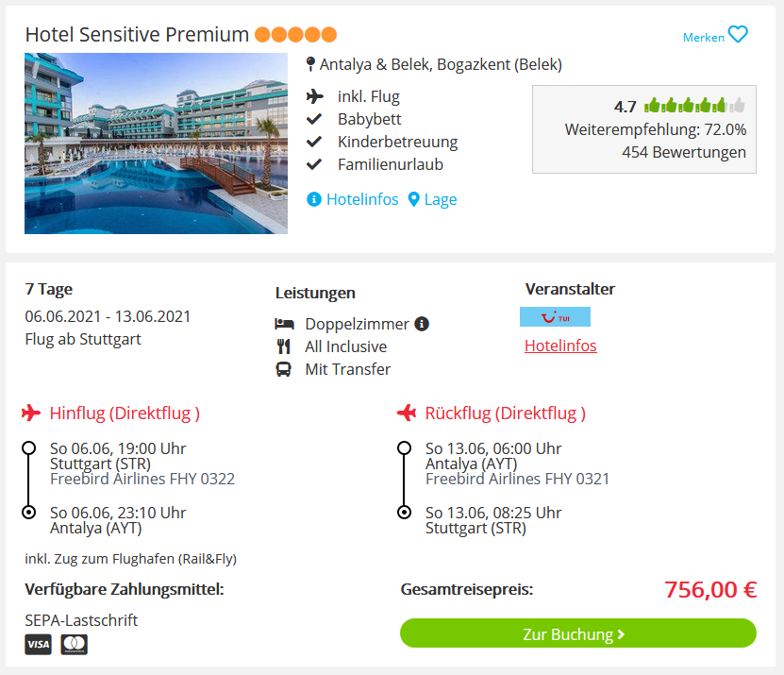The width and height of the screenshot is (784, 675).
Task: Click the Rückflug airplane icon
Action: (x=407, y=413)
